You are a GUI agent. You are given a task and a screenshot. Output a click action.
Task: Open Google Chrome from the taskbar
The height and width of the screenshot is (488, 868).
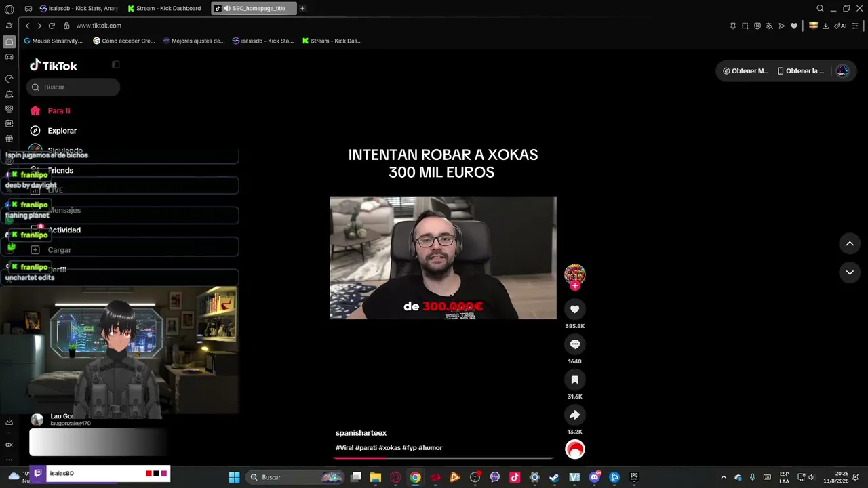[415, 477]
